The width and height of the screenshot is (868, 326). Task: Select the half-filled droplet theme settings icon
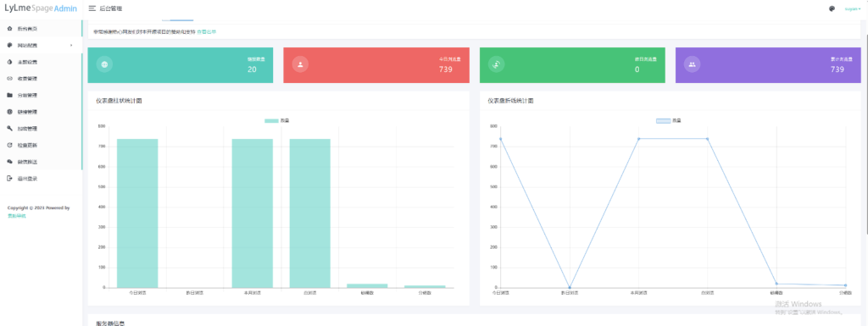pyautogui.click(x=9, y=62)
